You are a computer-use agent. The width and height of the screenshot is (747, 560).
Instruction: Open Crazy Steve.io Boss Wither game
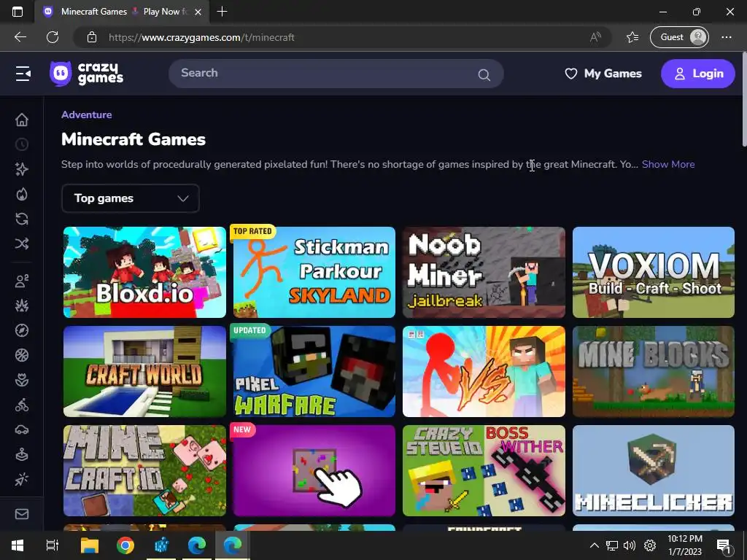(x=484, y=471)
